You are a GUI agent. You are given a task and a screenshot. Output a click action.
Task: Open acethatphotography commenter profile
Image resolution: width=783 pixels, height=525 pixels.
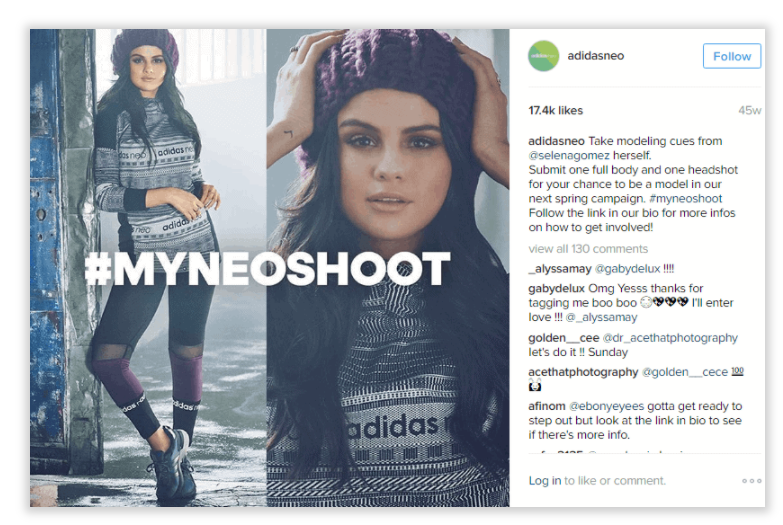coord(583,372)
